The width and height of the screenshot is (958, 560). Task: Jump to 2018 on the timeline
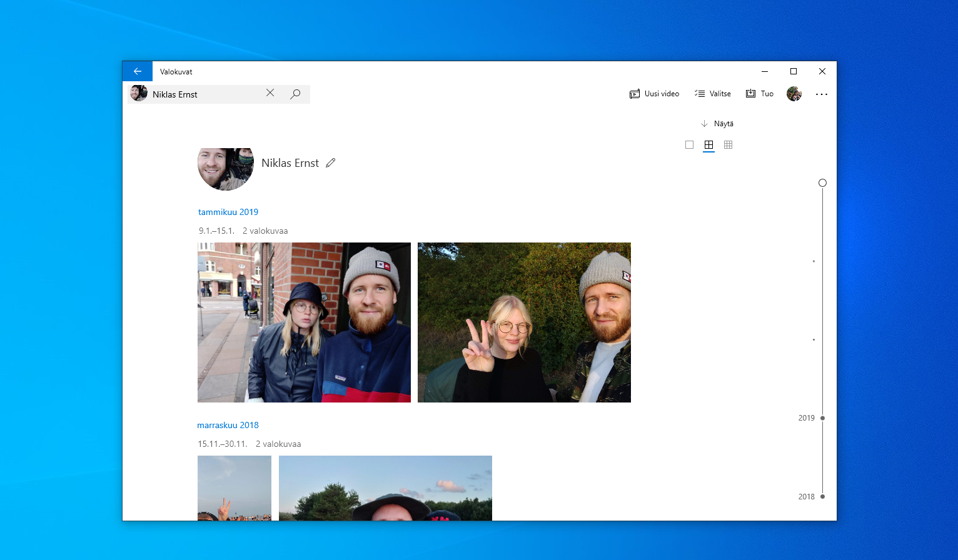click(822, 496)
